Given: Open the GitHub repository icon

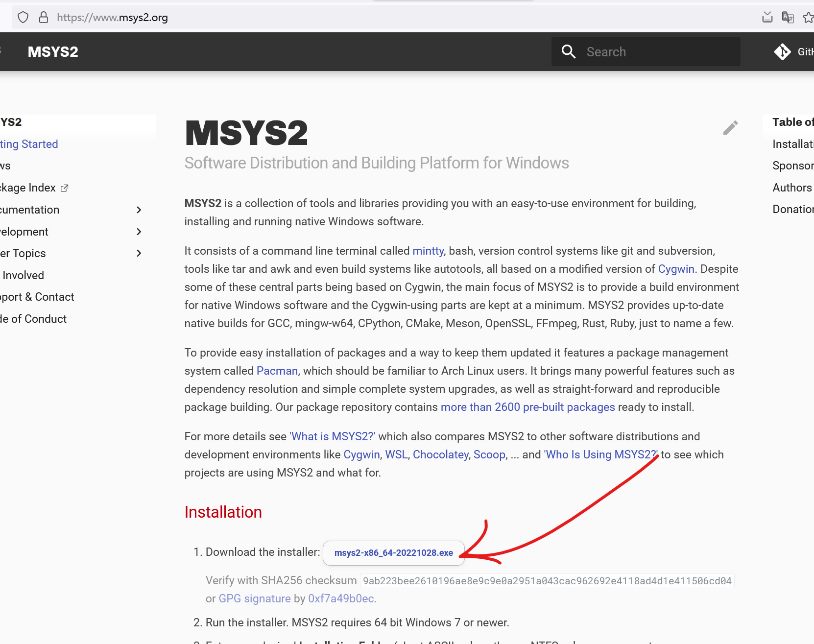Looking at the screenshot, I should (783, 51).
